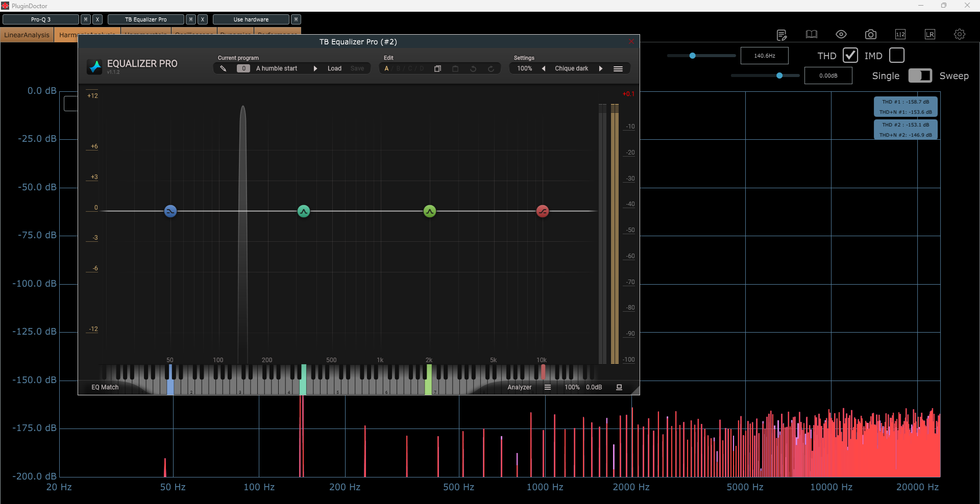The width and height of the screenshot is (980, 504).
Task: Toggle the M button beside Use hardware
Action: click(296, 19)
